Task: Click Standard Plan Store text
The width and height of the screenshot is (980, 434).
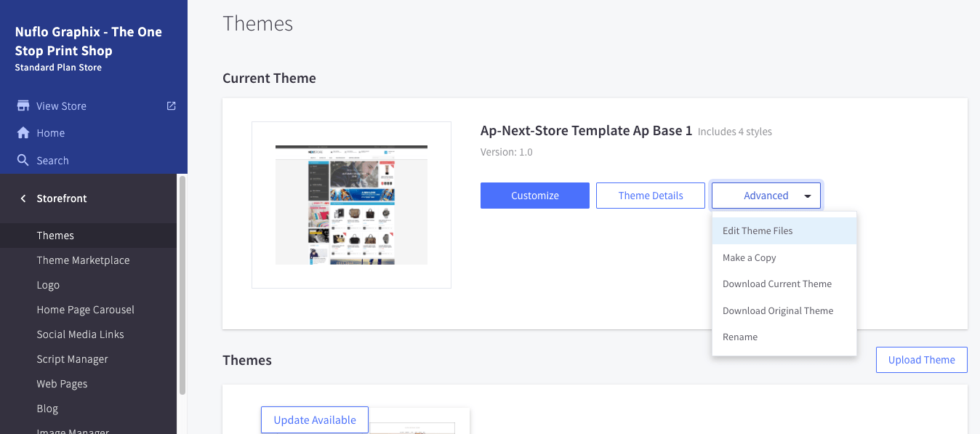Action: coord(58,68)
